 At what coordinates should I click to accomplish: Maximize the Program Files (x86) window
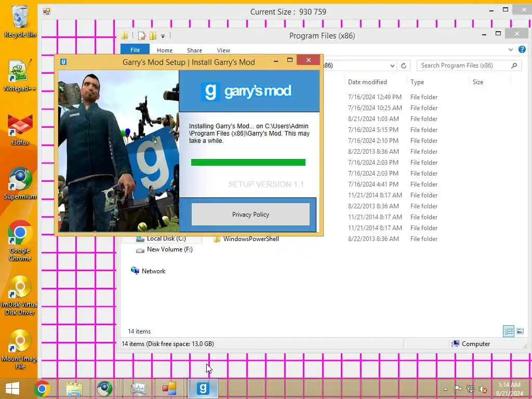tap(498, 34)
